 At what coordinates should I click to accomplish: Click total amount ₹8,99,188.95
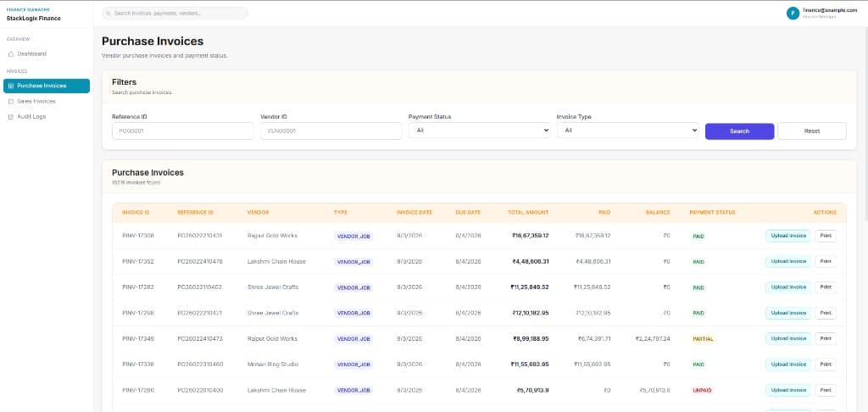(x=531, y=339)
